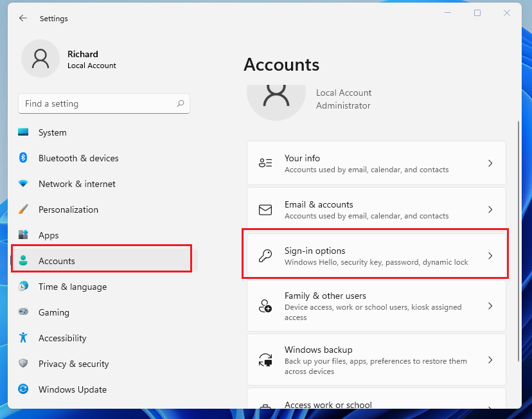Screen dimensions: 532x419
Task: Click the Personalization paintbrush icon
Action: [x=23, y=209]
